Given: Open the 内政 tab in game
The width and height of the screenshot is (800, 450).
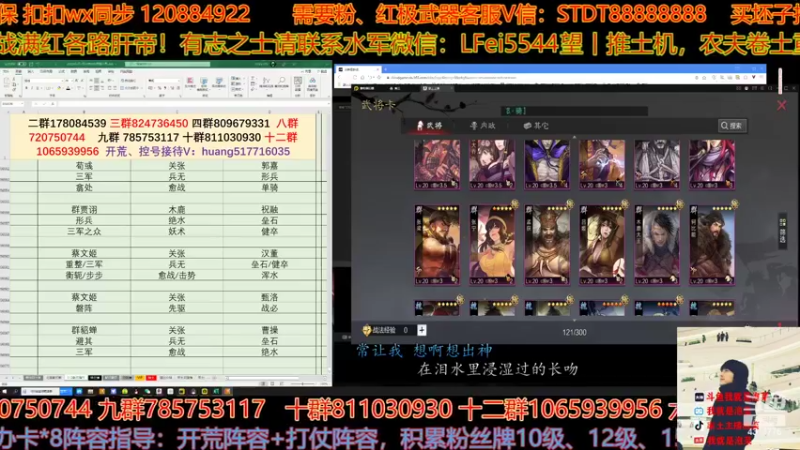Looking at the screenshot, I should tap(483, 126).
